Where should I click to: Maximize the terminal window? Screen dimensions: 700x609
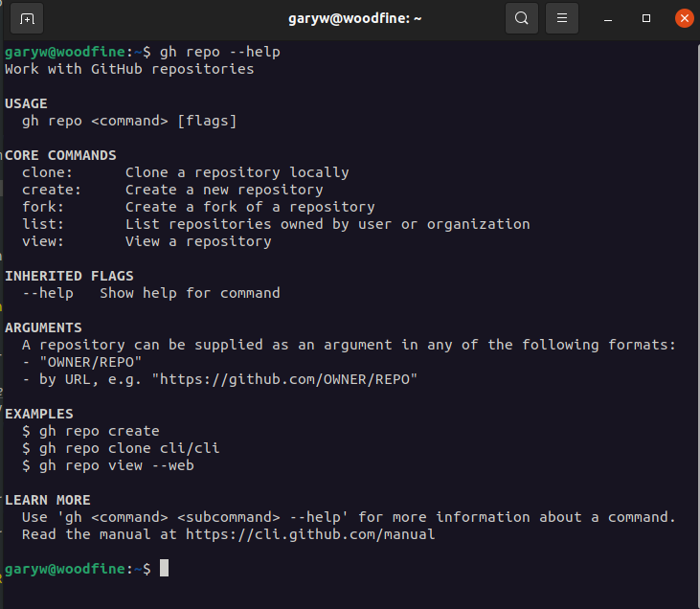pyautogui.click(x=646, y=18)
